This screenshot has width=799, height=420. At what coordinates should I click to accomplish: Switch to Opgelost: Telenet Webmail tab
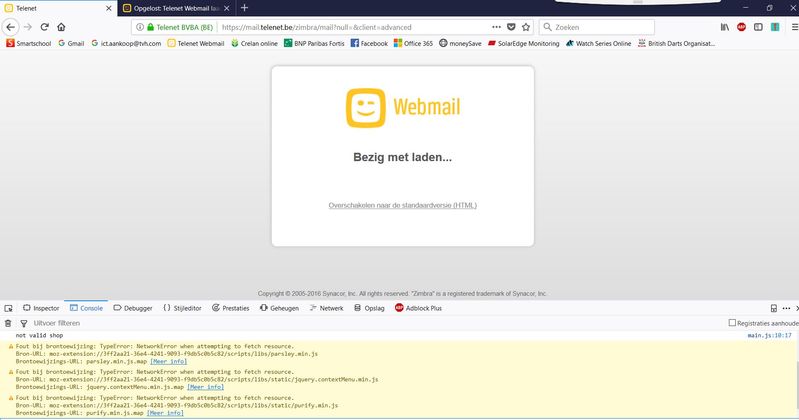pos(176,8)
